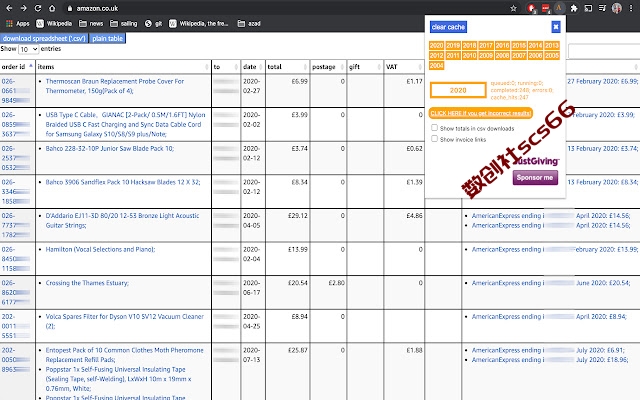Select the year 2014 button
This screenshot has height=400, width=640.
coord(536,45)
